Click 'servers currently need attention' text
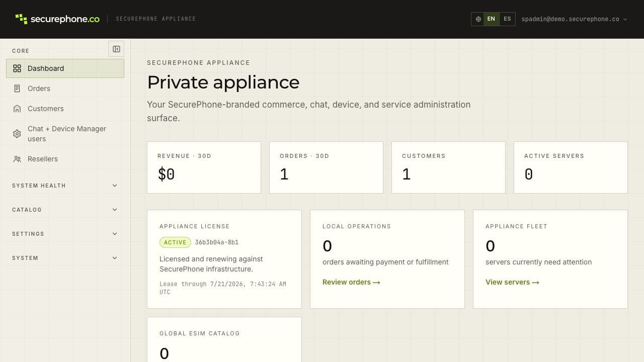This screenshot has width=644, height=362. pos(538,262)
